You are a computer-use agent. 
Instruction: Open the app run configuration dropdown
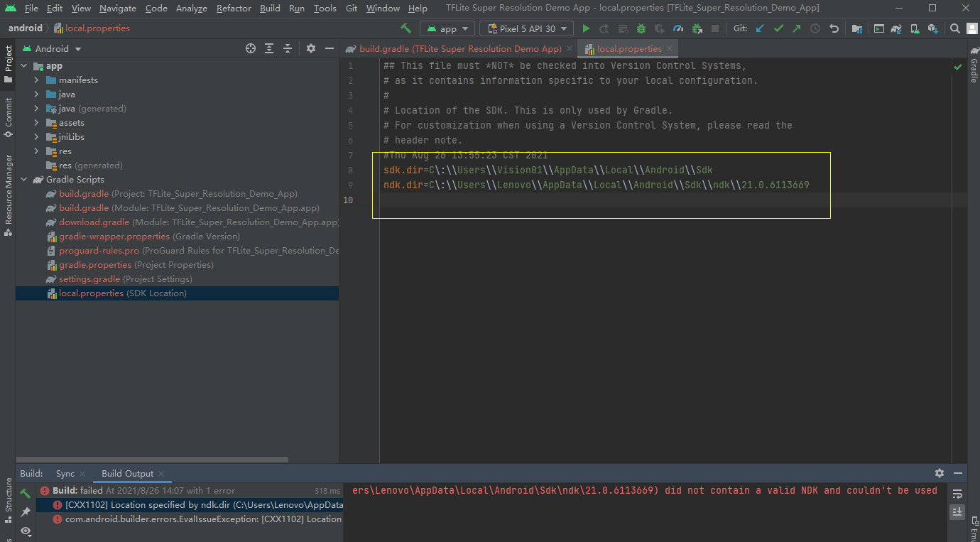point(447,28)
